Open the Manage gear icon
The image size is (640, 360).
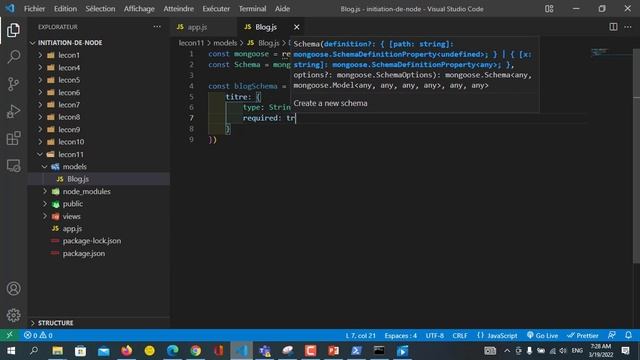13,315
